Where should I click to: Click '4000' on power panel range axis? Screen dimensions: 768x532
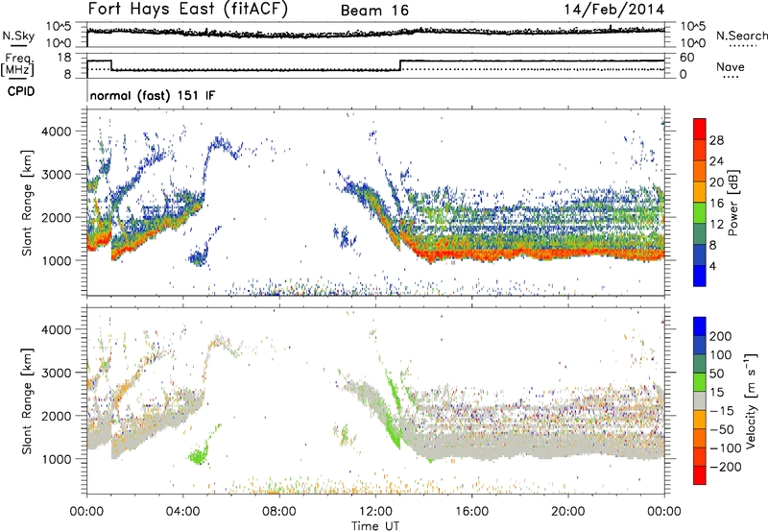pyautogui.click(x=56, y=132)
